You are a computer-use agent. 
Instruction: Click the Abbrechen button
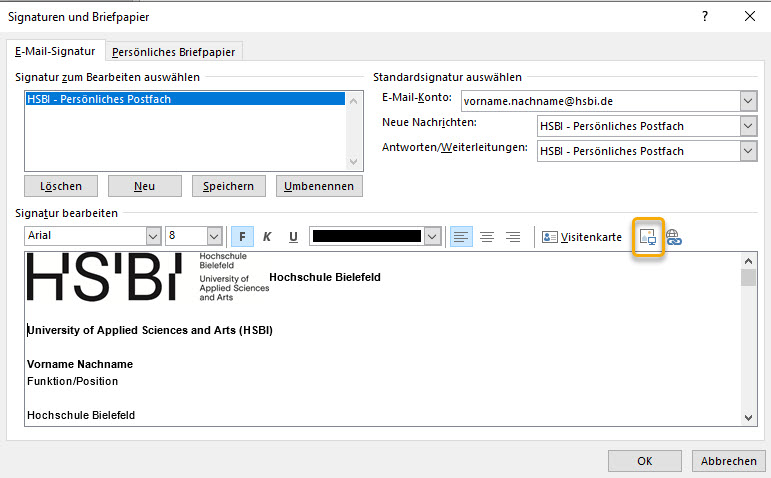(729, 461)
